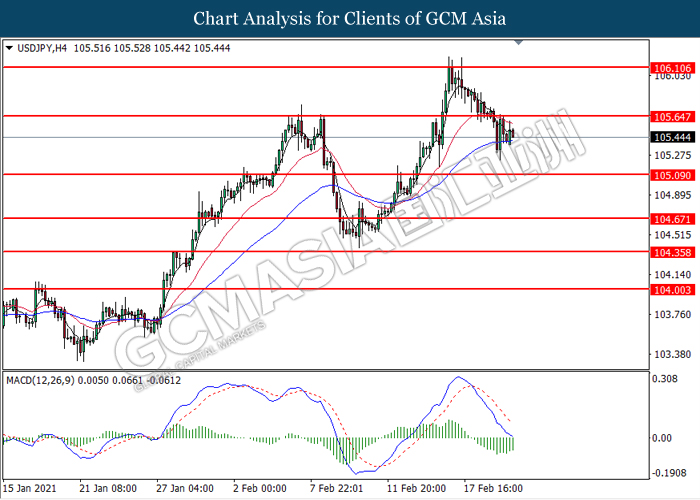Click the current price tag 105.444
The image size is (700, 500).
pyautogui.click(x=673, y=138)
